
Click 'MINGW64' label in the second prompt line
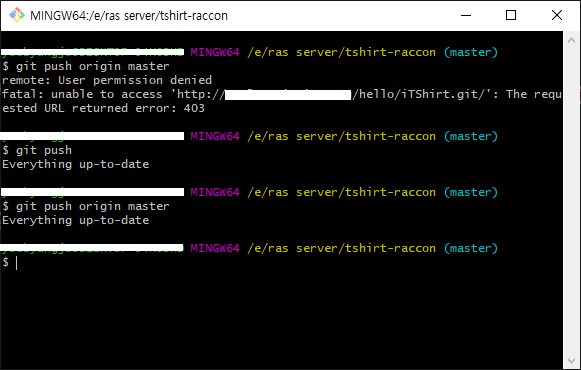click(x=215, y=136)
